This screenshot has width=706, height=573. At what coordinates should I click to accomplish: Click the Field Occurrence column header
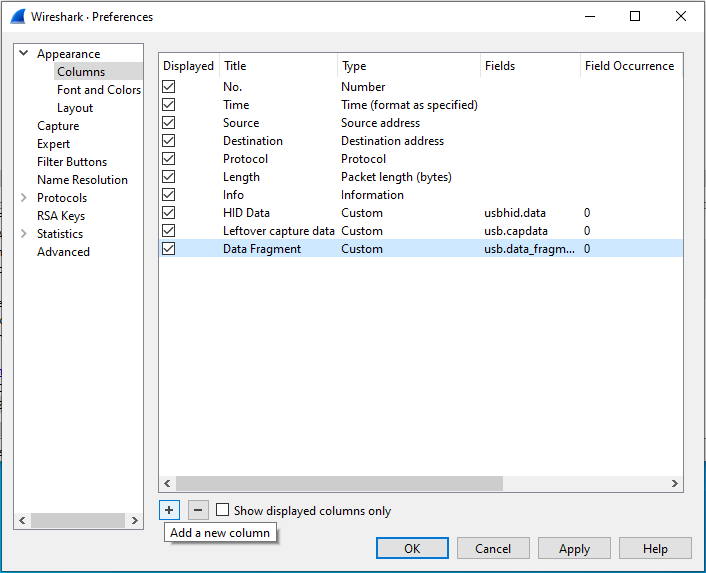[631, 66]
